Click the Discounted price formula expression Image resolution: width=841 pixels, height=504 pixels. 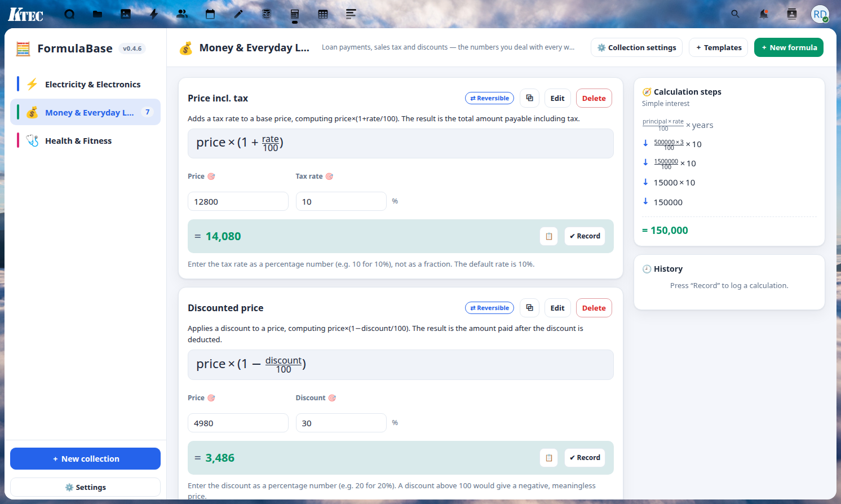401,365
